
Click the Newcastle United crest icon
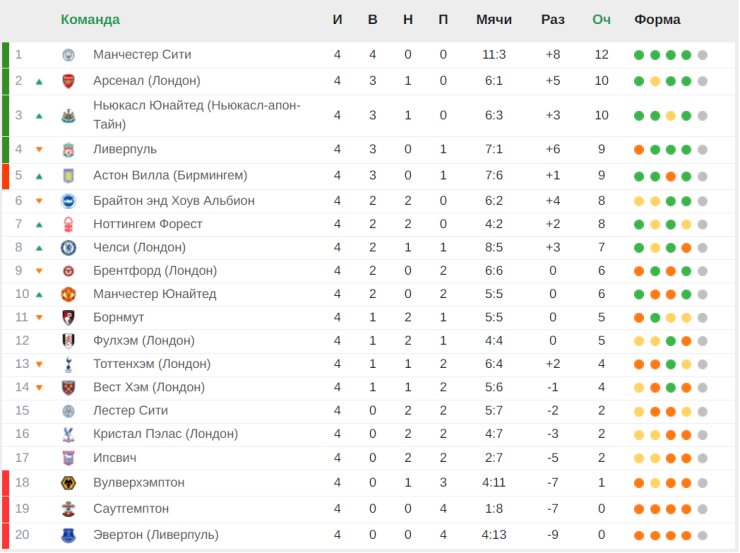pyautogui.click(x=68, y=116)
